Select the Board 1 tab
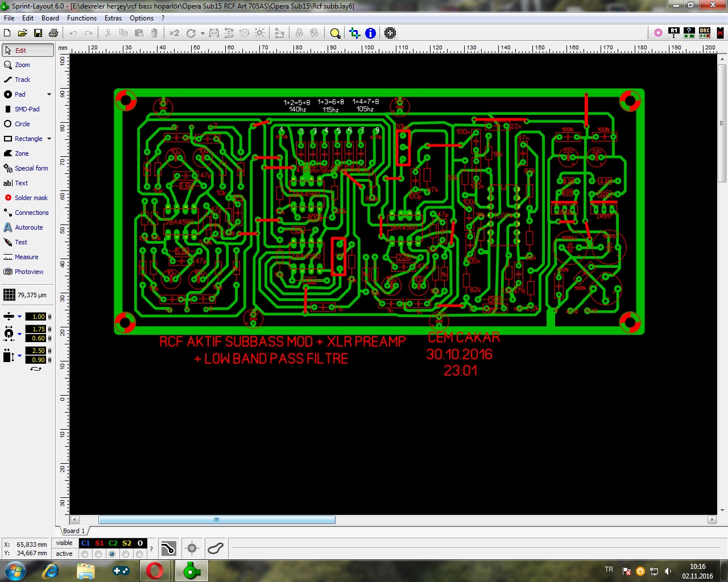The image size is (728, 582). click(74, 531)
